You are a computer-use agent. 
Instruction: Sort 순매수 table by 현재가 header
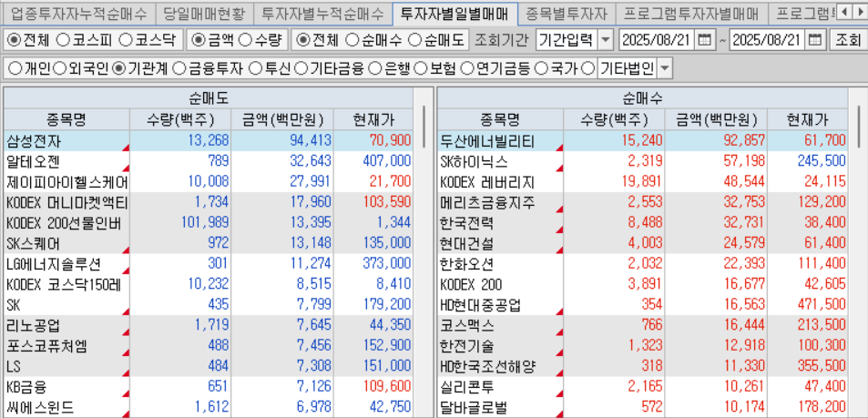(x=807, y=119)
